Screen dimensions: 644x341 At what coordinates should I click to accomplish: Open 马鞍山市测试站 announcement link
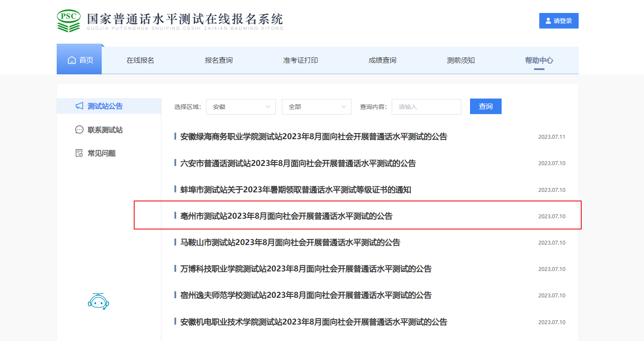click(290, 242)
